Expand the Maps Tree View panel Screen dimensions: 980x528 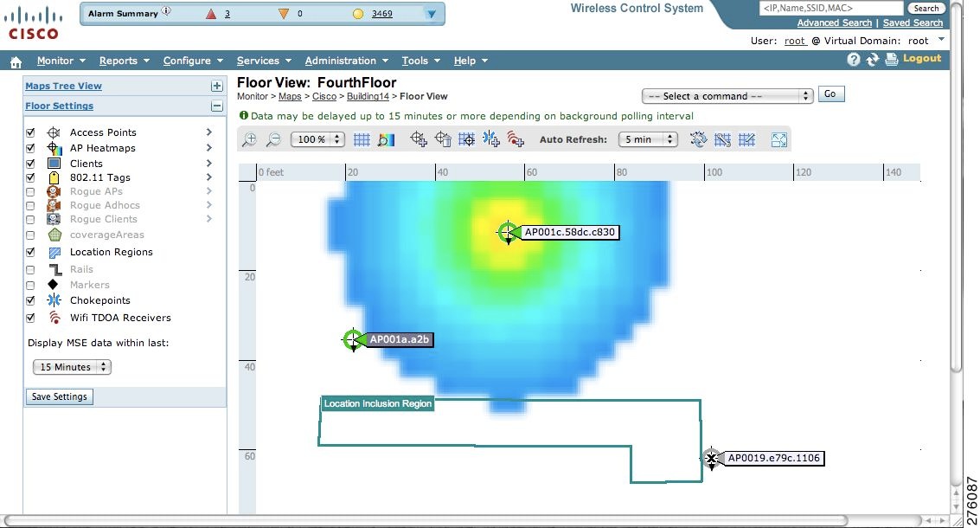[216, 87]
